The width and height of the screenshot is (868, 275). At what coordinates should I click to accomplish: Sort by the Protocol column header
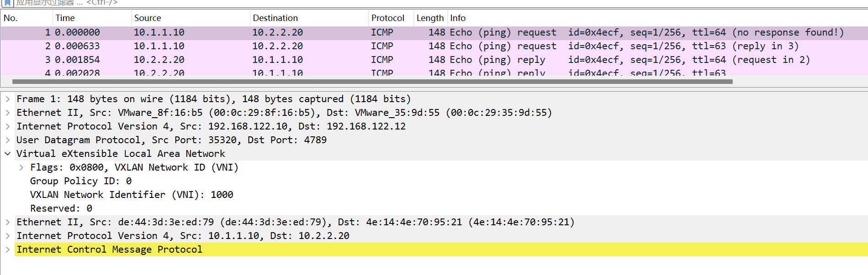[391, 18]
